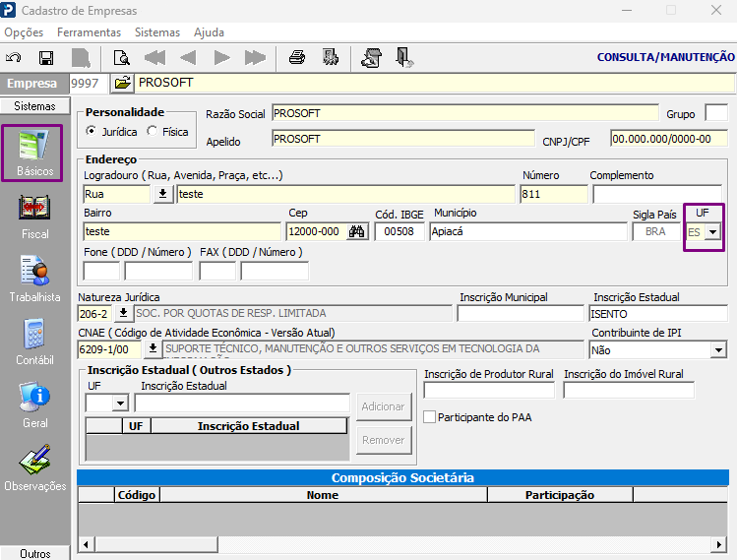
Task: Click the printer report toolbar icon
Action: 371,58
